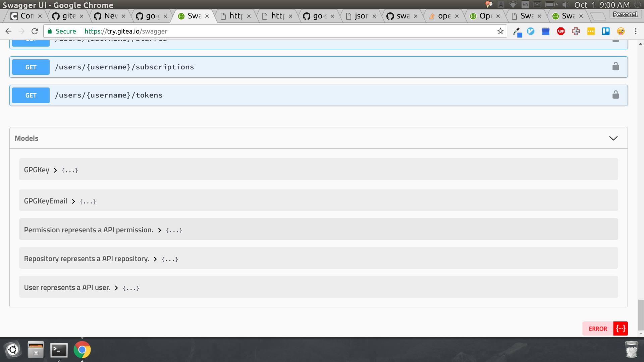Click 'User represents a API user.' text
Image resolution: width=644 pixels, height=362 pixels.
coord(67,288)
